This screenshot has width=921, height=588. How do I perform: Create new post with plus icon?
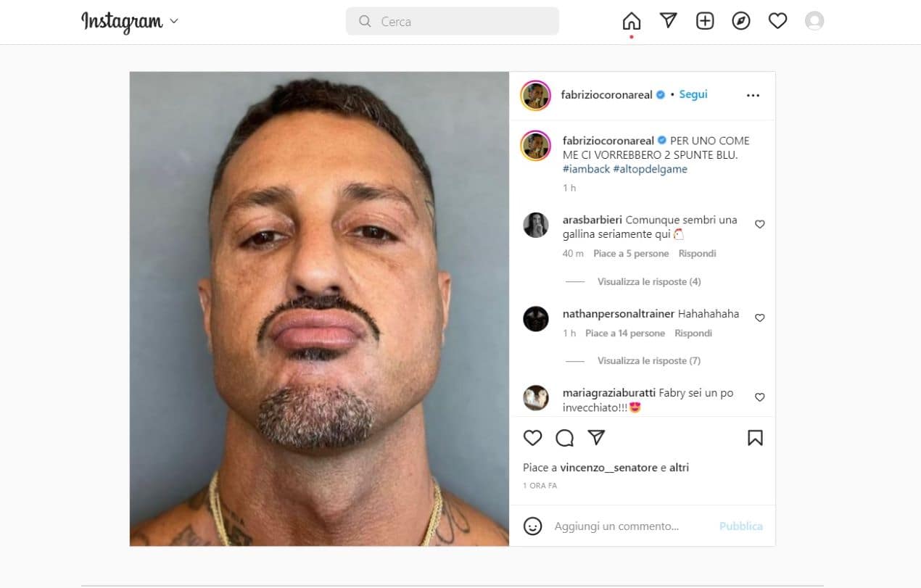tap(705, 21)
